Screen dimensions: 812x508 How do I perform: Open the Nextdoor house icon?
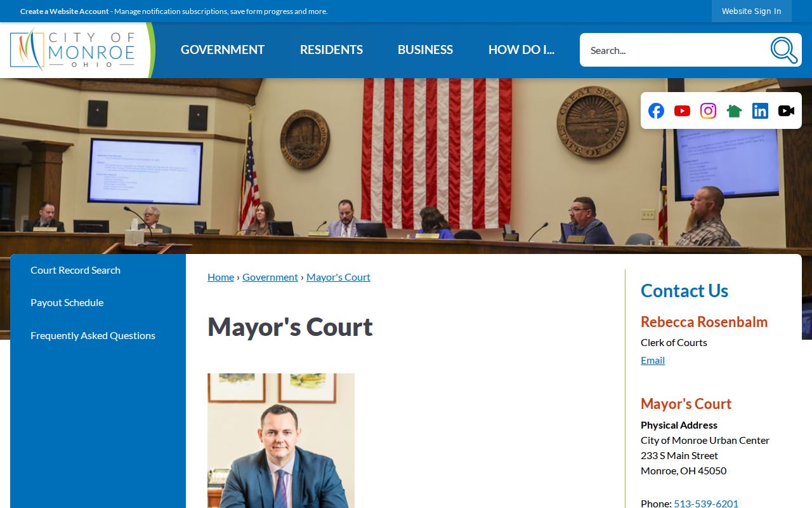pyautogui.click(x=734, y=111)
